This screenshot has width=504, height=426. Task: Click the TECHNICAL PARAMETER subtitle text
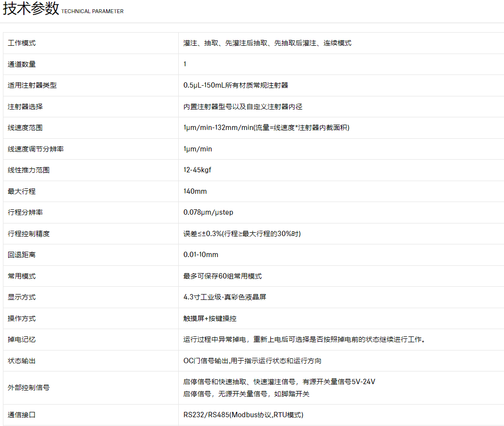93,11
